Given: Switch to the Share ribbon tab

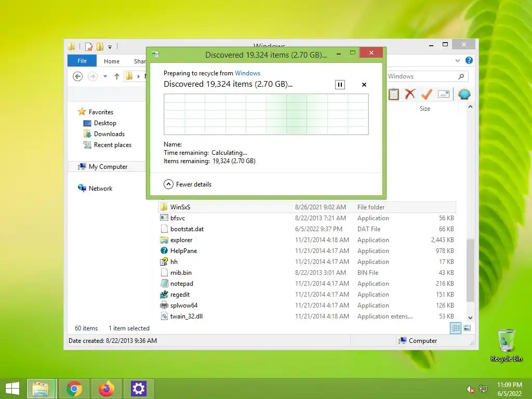Looking at the screenshot, I should (139, 61).
